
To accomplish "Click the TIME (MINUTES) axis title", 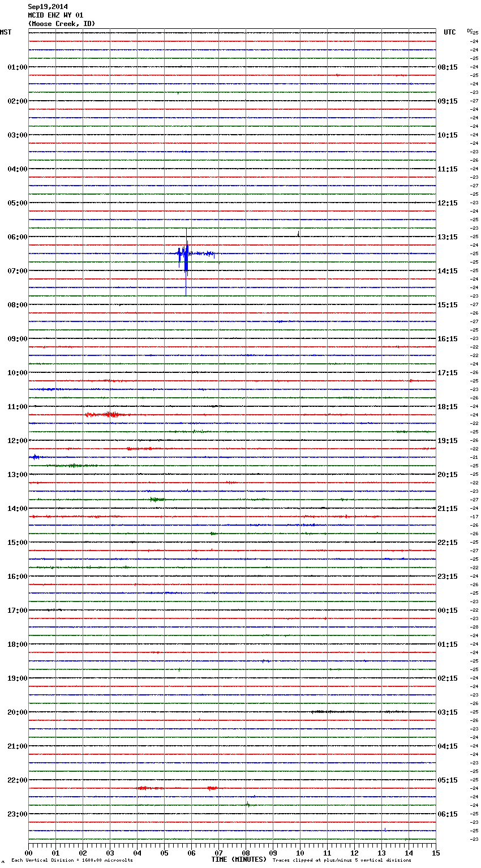I will 239,860.
